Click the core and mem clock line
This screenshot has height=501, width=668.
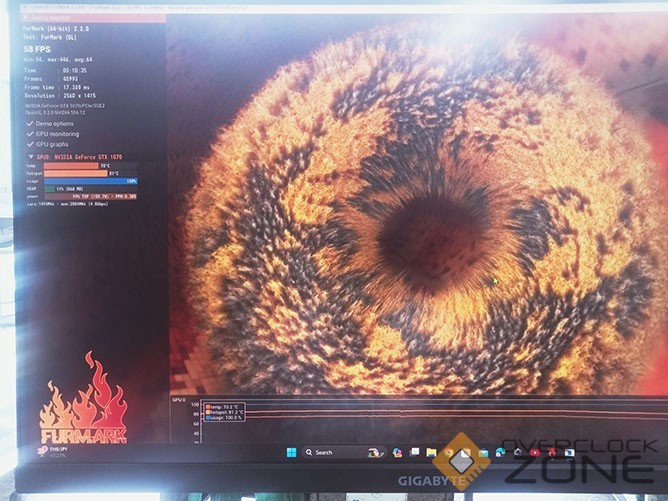(67, 204)
